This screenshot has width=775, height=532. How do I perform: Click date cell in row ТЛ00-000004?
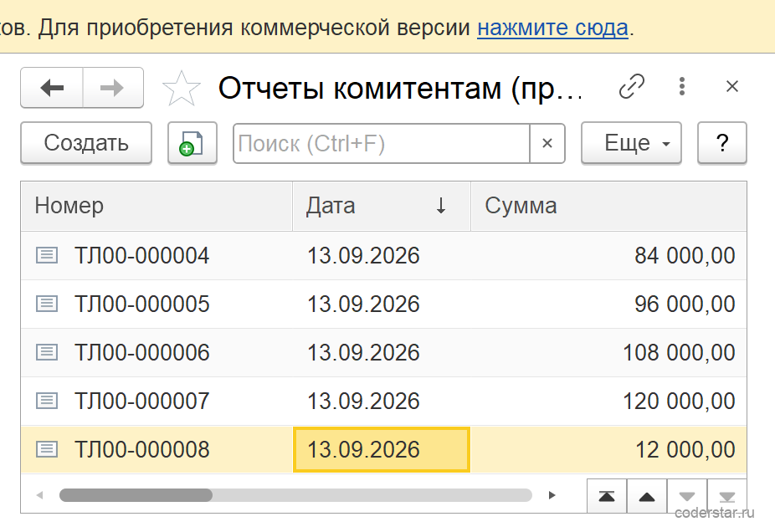coord(381,256)
